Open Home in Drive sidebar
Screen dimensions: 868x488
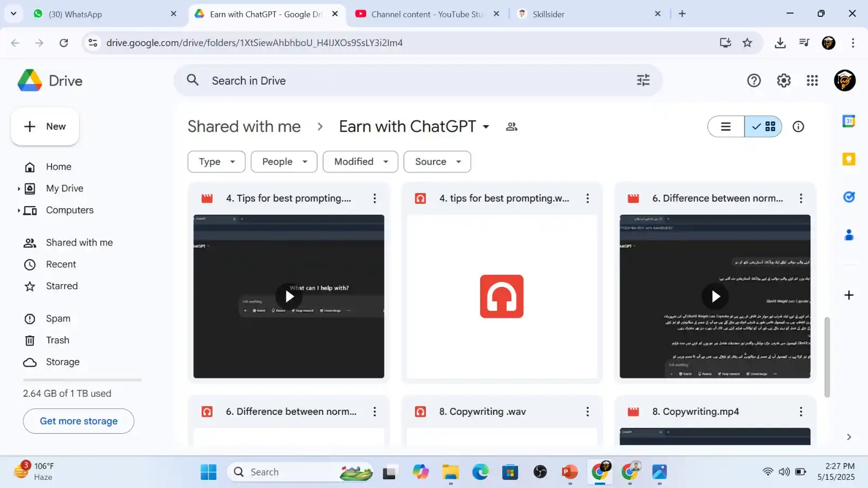tap(59, 167)
